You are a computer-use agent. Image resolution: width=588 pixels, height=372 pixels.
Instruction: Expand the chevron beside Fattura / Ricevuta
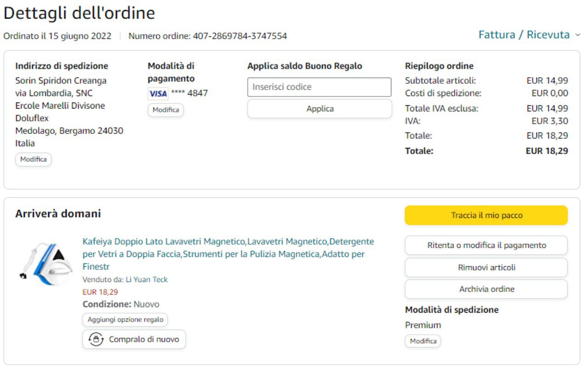578,35
